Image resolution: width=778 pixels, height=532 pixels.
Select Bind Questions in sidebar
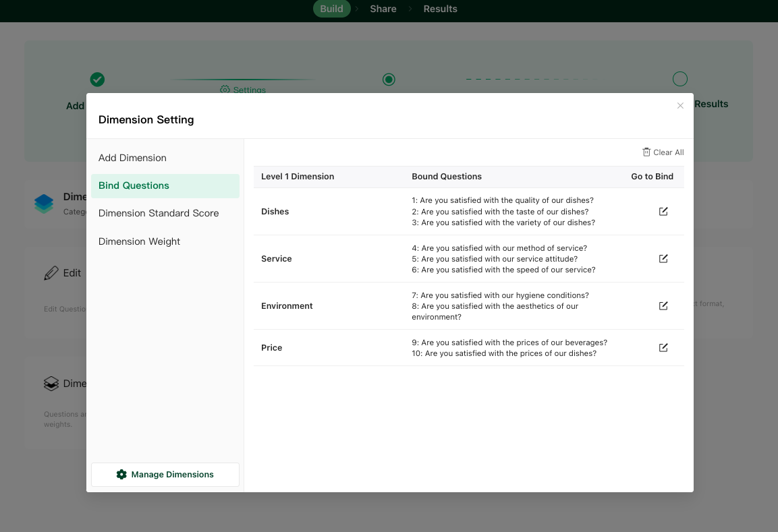(165, 186)
